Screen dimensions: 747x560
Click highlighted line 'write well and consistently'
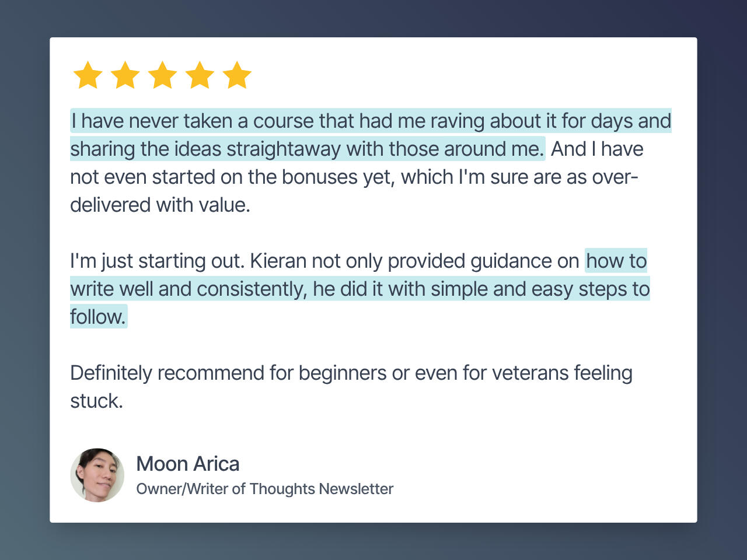(x=189, y=289)
